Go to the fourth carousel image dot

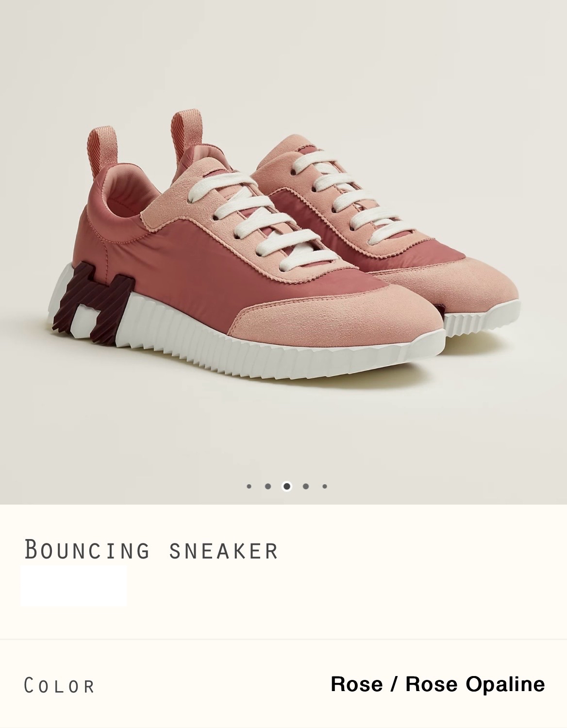click(305, 486)
